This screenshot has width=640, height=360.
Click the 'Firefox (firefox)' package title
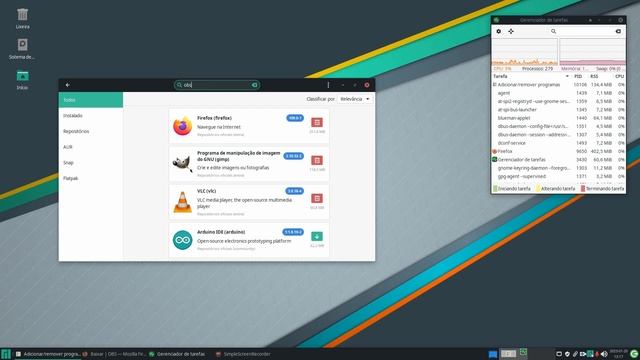pyautogui.click(x=214, y=118)
